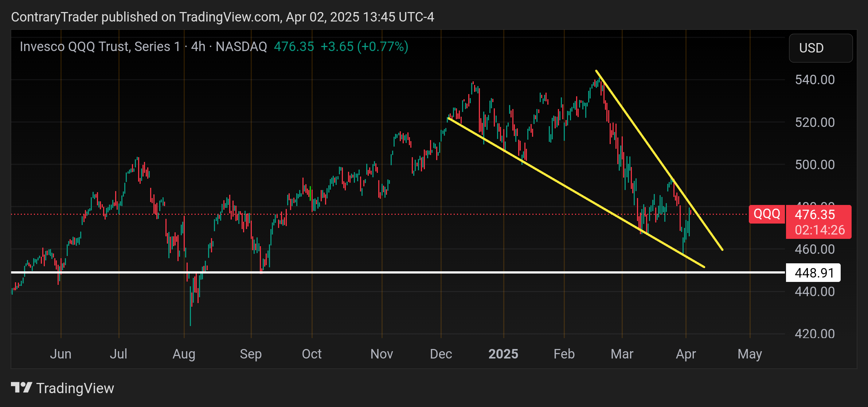Image resolution: width=868 pixels, height=407 pixels.
Task: Click the Sep label on time axis
Action: pos(251,354)
